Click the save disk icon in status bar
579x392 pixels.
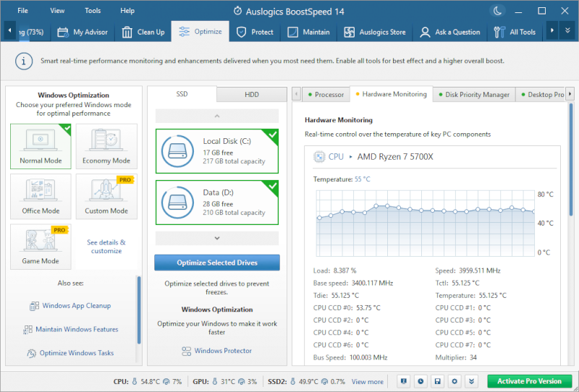click(x=437, y=381)
